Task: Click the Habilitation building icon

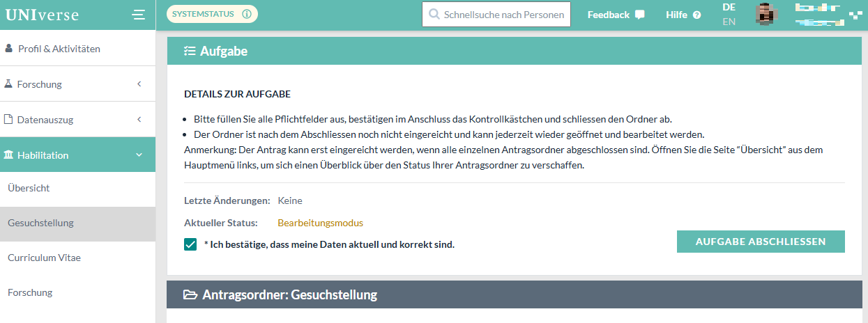Action: tap(8, 155)
